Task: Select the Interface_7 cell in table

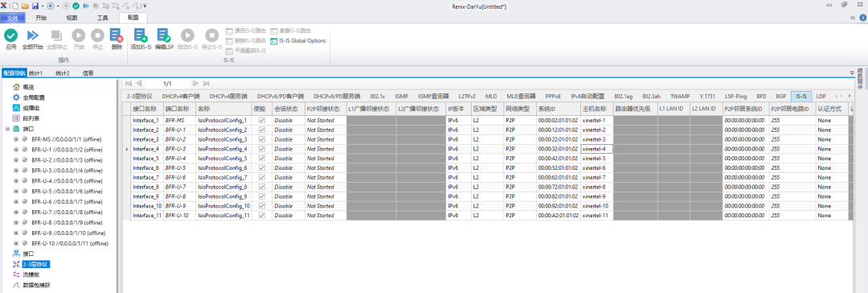Action: 147,178
